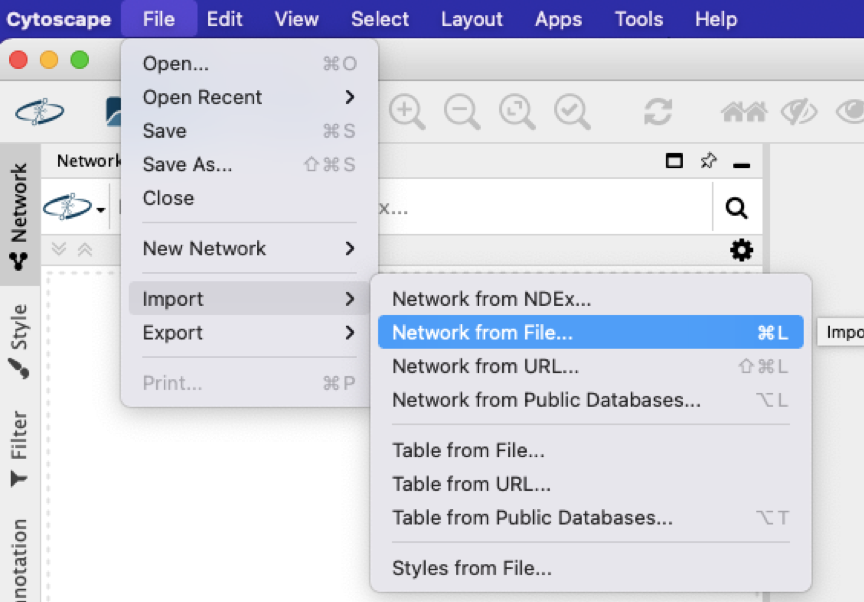864x602 pixels.
Task: Select Network from File...
Action: point(591,332)
